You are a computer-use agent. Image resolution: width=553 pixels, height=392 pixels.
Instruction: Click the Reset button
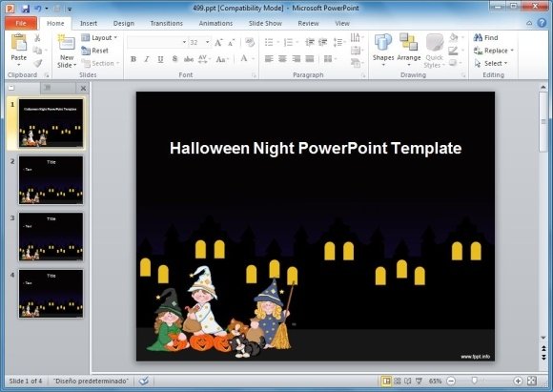[x=95, y=51]
